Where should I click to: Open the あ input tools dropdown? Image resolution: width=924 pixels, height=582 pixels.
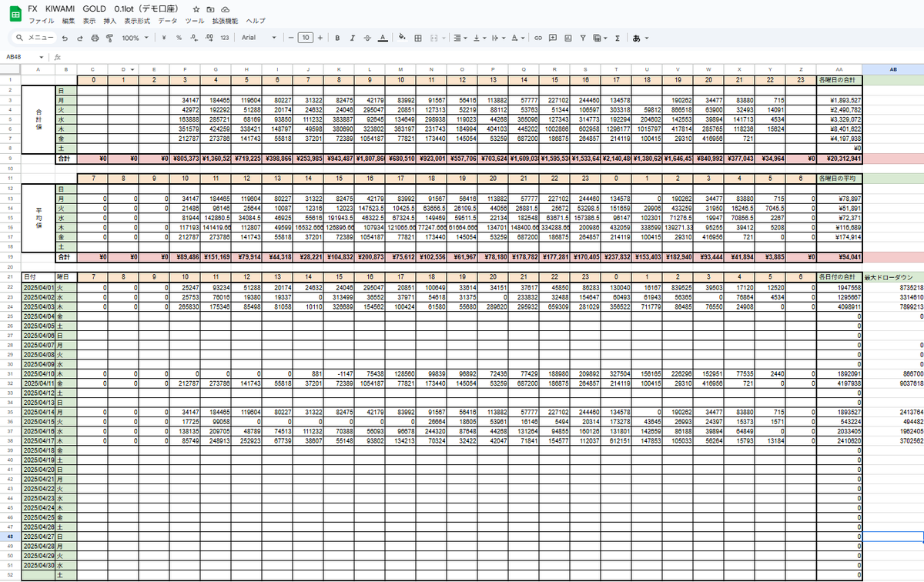641,37
